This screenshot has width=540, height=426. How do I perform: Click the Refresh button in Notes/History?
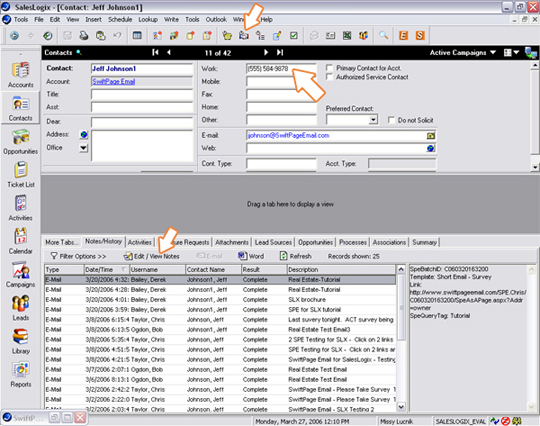pyautogui.click(x=295, y=256)
